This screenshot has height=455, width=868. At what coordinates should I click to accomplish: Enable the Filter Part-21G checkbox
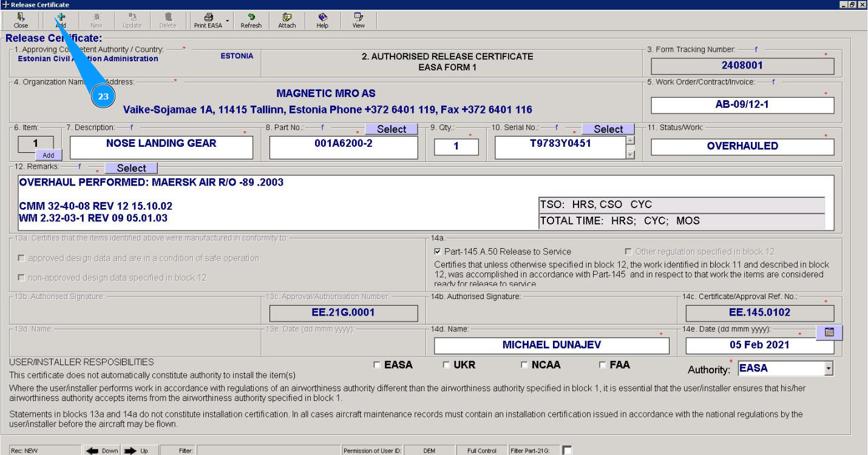coord(567,450)
